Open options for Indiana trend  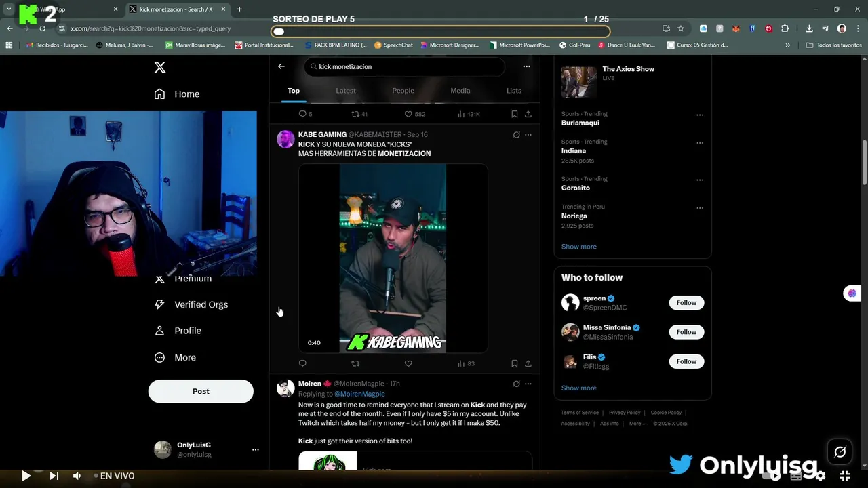tap(700, 142)
